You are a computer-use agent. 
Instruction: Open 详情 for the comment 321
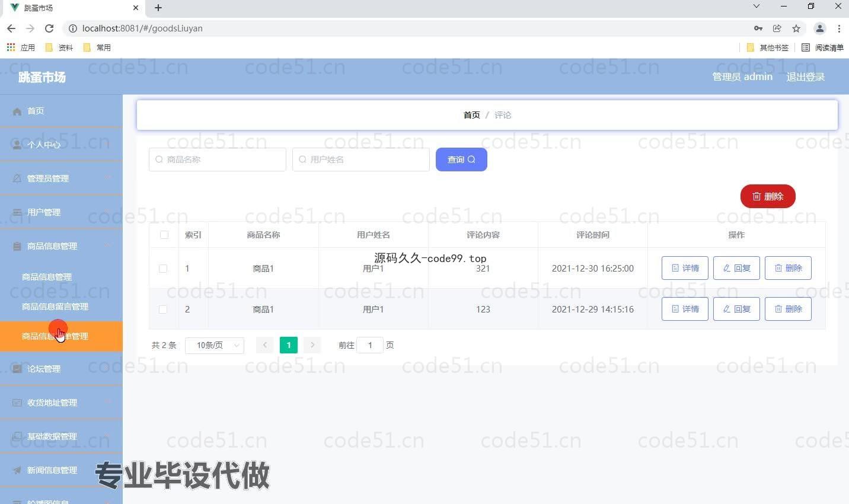coord(685,268)
